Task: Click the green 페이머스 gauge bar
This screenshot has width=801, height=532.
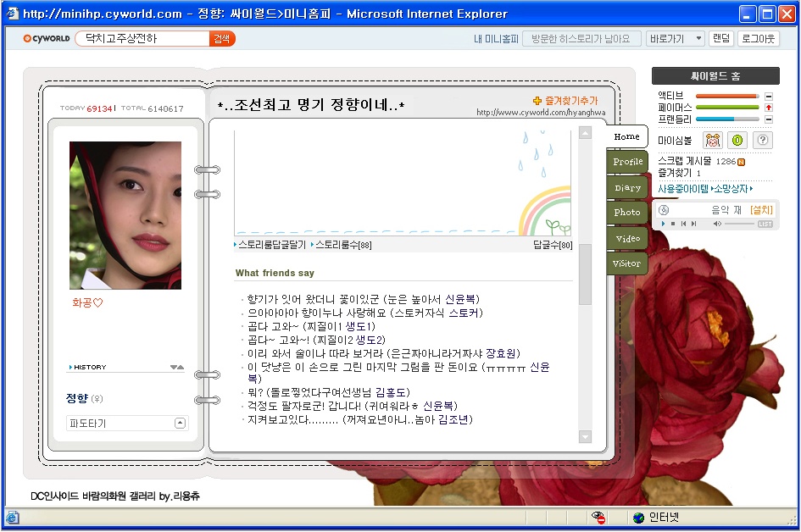Action: coord(727,108)
